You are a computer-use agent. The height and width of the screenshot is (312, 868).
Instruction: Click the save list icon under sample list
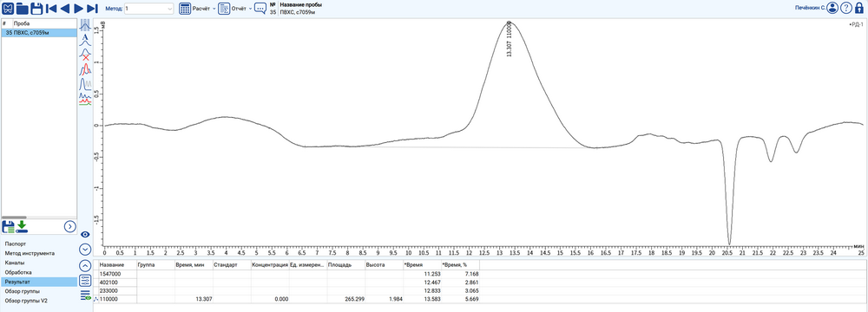[x=9, y=226]
